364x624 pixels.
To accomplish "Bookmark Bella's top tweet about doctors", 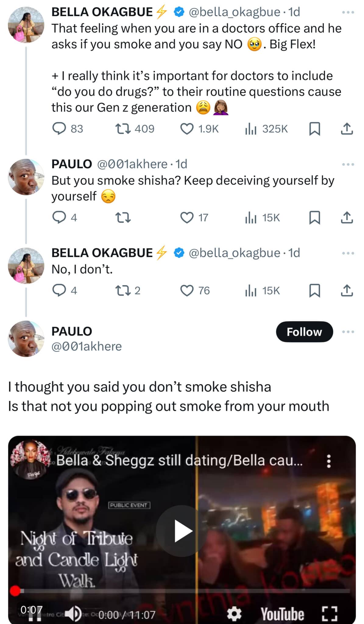I will (x=315, y=129).
